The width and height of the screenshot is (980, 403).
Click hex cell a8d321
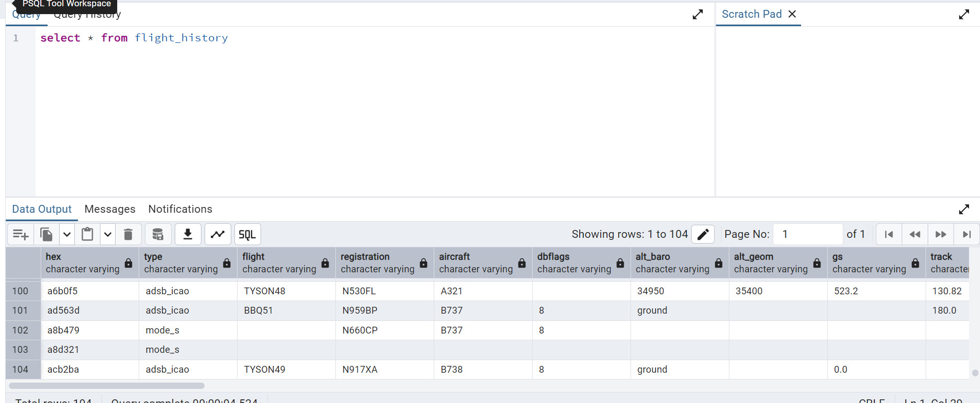[x=90, y=350]
